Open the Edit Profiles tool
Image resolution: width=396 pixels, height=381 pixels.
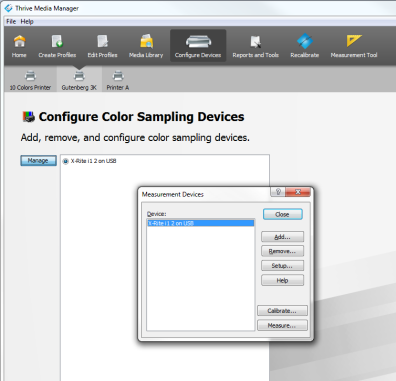(102, 46)
